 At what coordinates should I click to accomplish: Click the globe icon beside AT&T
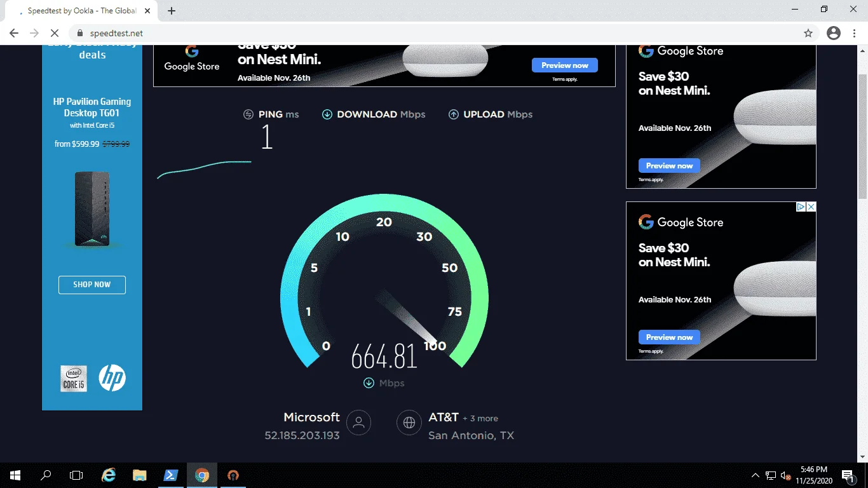[409, 422]
